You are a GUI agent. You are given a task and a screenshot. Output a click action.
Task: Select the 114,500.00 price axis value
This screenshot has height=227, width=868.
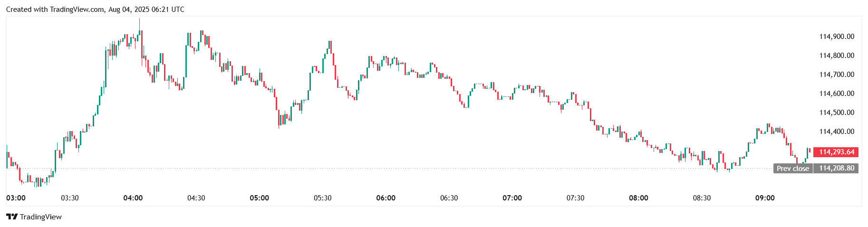coord(837,113)
